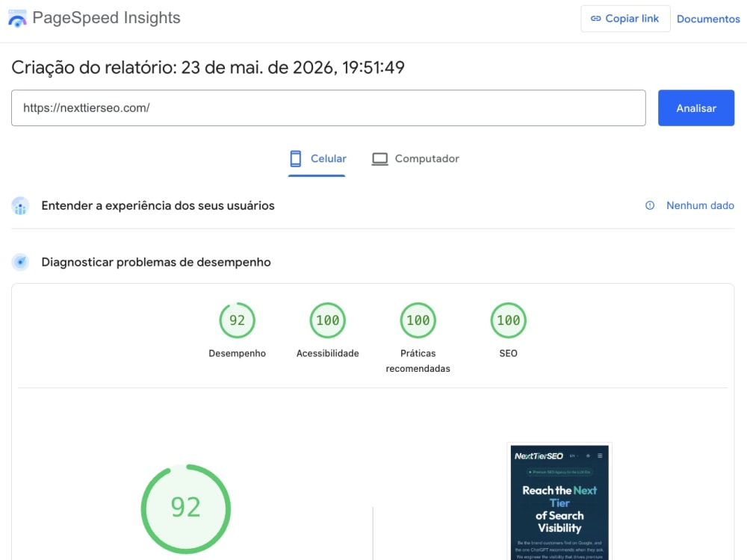Click the Acessibilidade label
Image resolution: width=747 pixels, height=560 pixels.
click(328, 353)
